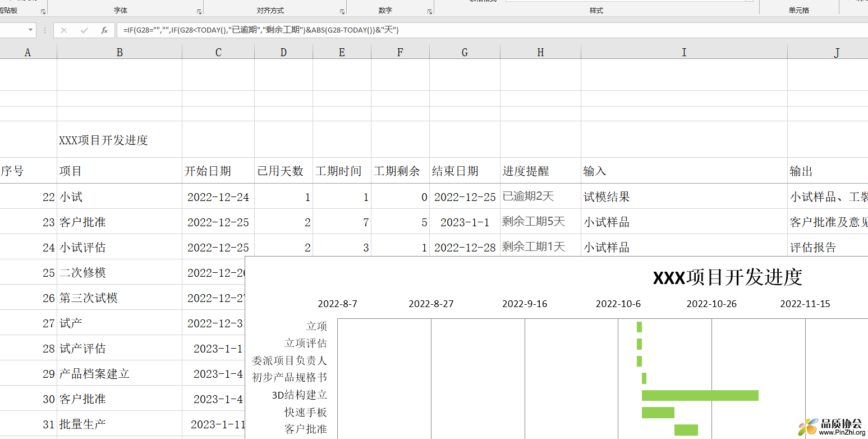Click the chart axis label 2022-11-15
The height and width of the screenshot is (439, 868).
point(805,304)
